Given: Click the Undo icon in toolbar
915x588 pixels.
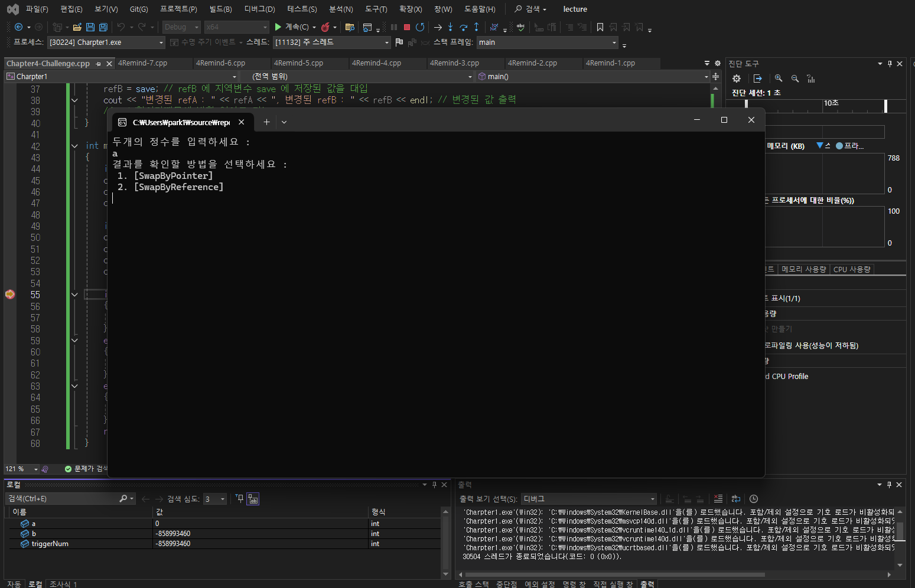Looking at the screenshot, I should (x=121, y=27).
